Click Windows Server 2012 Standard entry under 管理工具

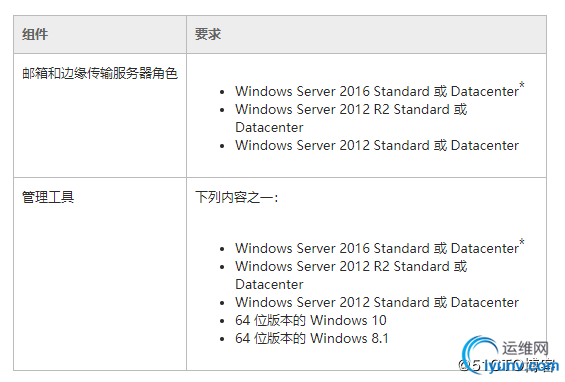pos(377,302)
